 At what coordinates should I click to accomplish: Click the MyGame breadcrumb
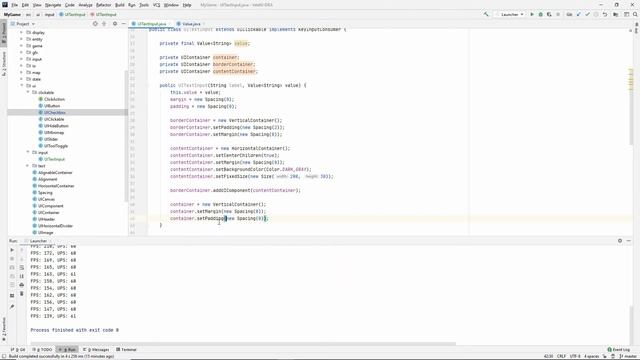pyautogui.click(x=12, y=14)
